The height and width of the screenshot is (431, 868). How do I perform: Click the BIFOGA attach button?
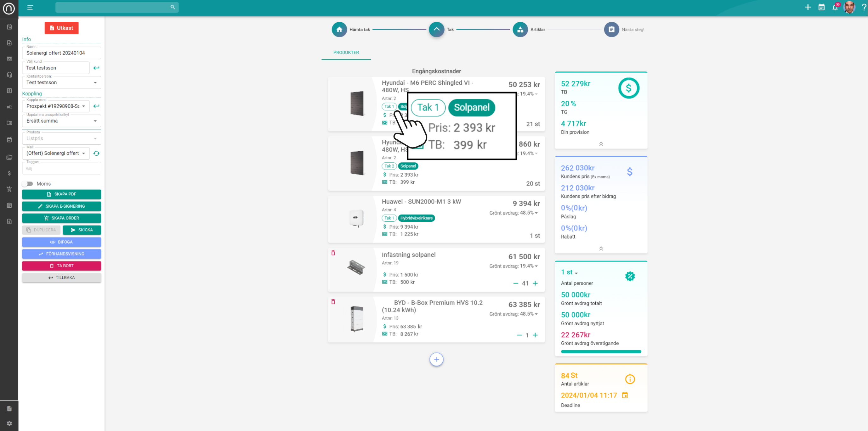pos(62,242)
